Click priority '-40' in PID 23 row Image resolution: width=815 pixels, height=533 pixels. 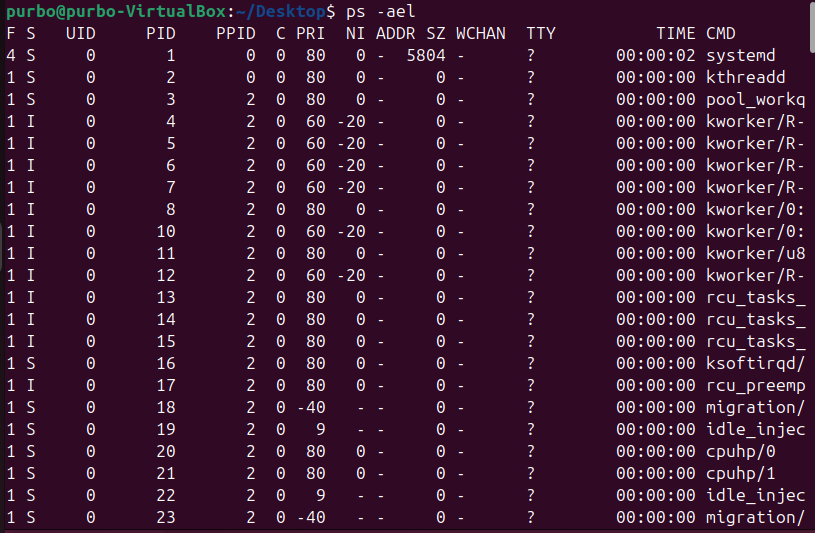point(311,517)
